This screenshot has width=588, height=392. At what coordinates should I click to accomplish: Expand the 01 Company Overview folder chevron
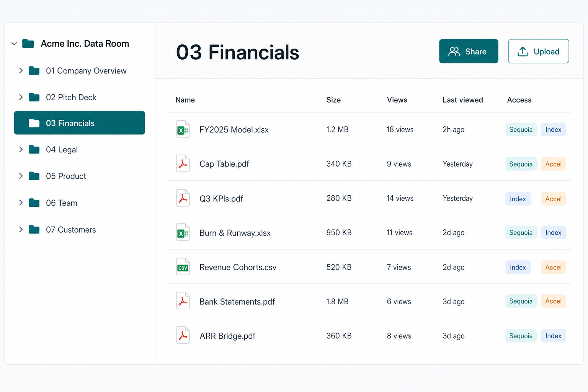(21, 70)
